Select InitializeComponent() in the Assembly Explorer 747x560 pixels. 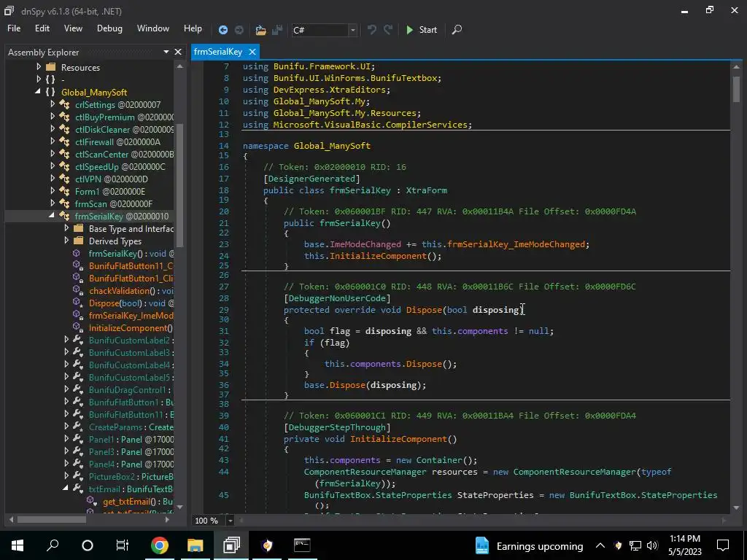[x=131, y=327]
